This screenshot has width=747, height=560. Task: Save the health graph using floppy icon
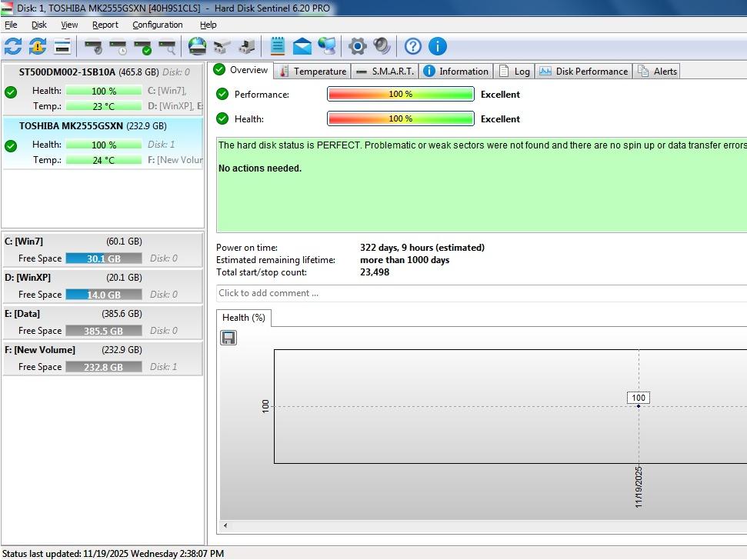click(228, 338)
